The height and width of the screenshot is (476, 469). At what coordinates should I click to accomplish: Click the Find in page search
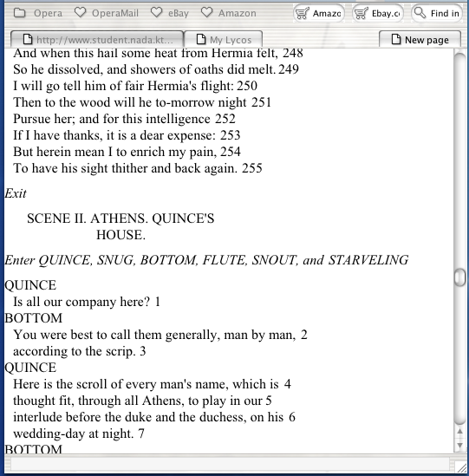tap(437, 13)
